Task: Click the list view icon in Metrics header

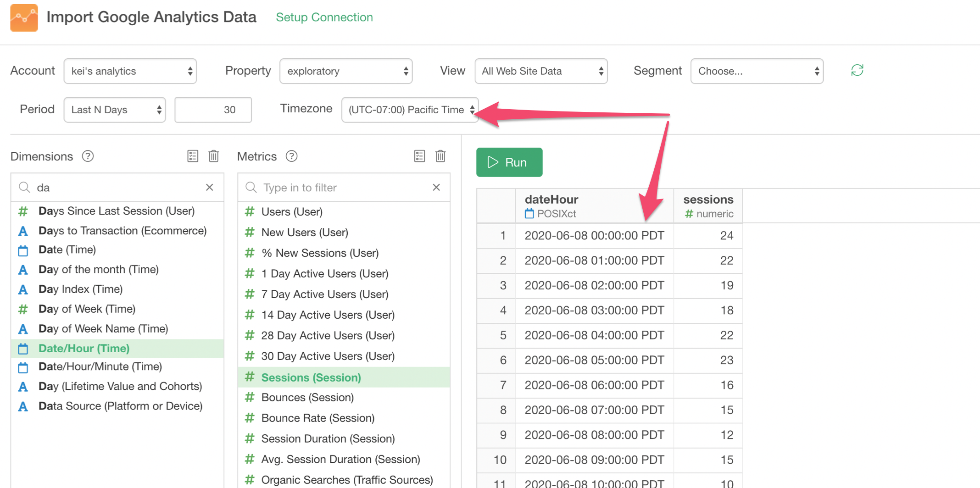Action: (419, 156)
